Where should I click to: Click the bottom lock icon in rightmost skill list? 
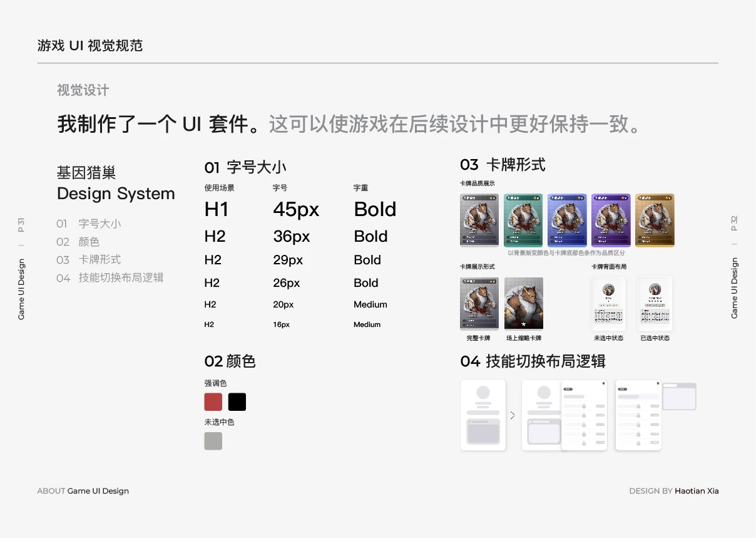coord(638,442)
